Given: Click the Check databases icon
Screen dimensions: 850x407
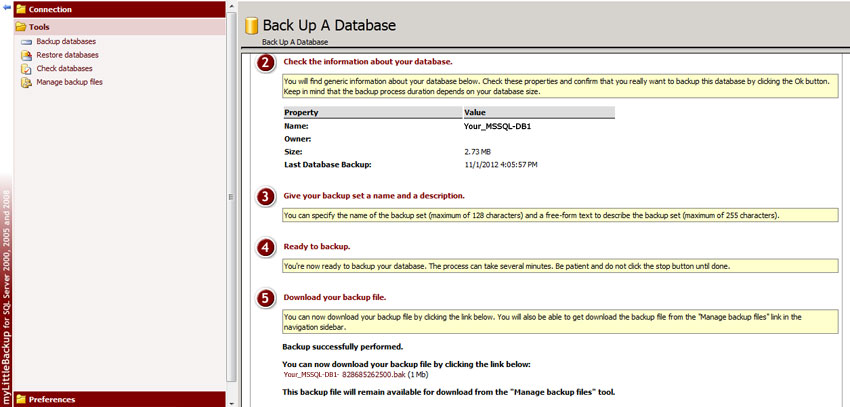Looking at the screenshot, I should (x=27, y=69).
